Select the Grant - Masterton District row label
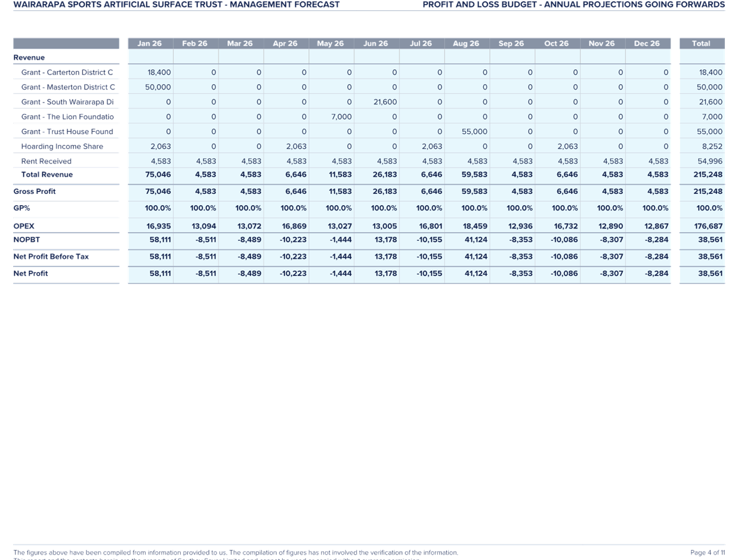The height and width of the screenshot is (560, 738). pyautogui.click(x=67, y=86)
